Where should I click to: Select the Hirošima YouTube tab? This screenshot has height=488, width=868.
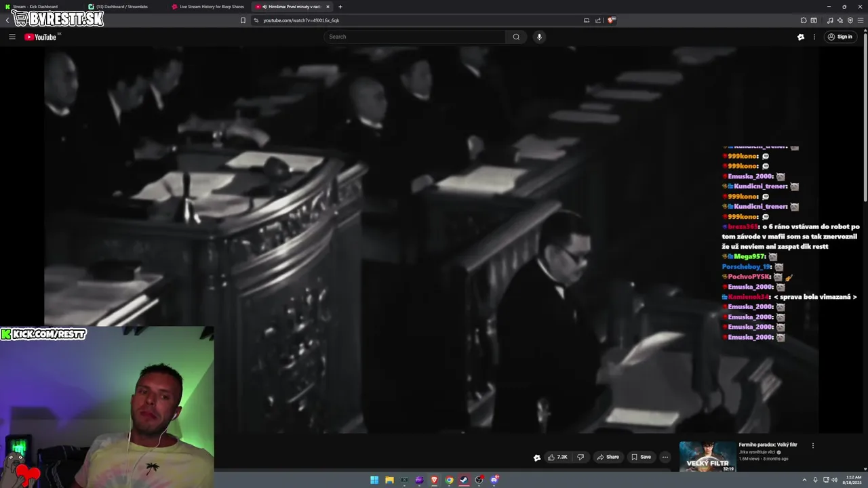(293, 7)
